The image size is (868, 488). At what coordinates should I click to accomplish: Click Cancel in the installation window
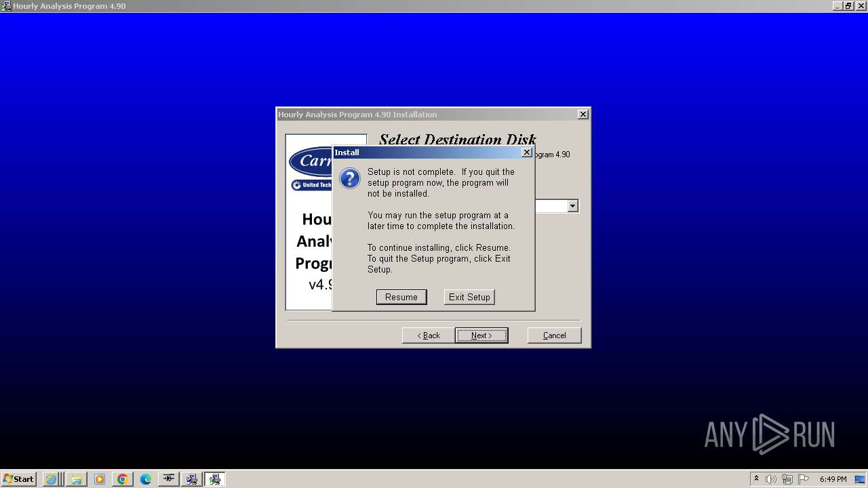(554, 335)
